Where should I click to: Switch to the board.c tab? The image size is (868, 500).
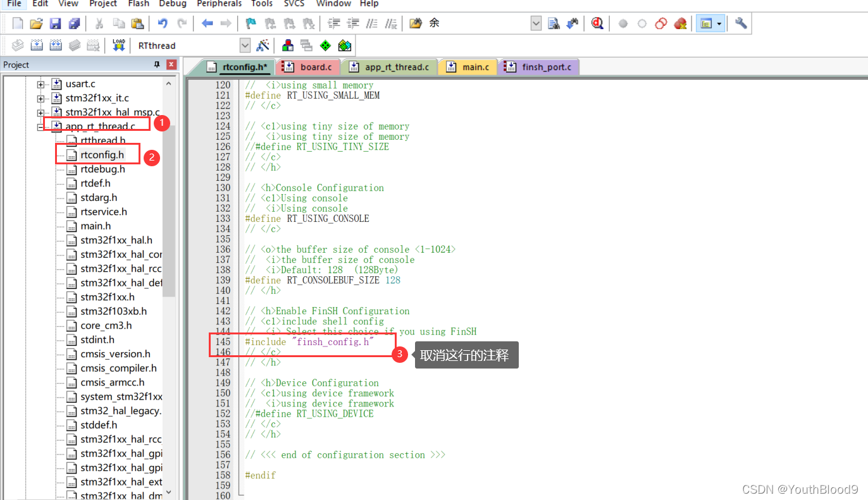tap(309, 67)
